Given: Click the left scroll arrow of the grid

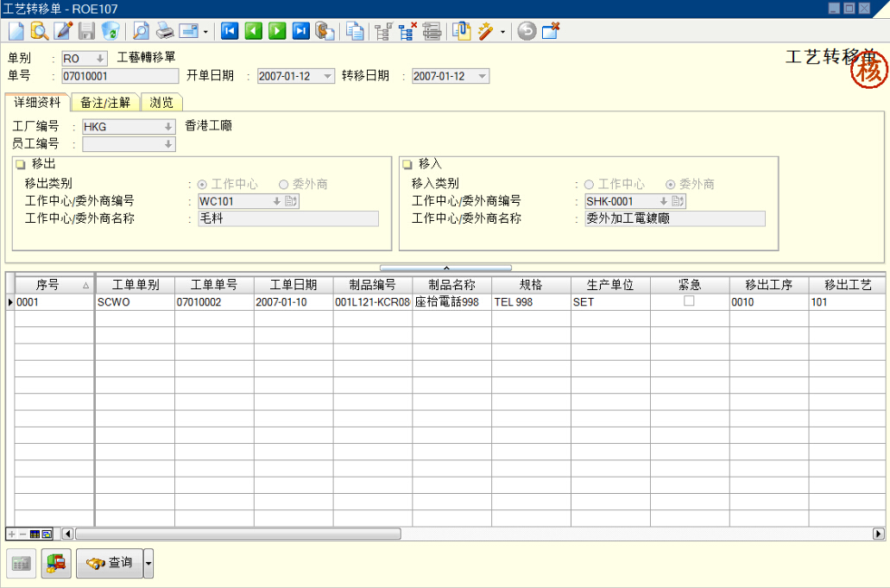Looking at the screenshot, I should click(x=67, y=534).
